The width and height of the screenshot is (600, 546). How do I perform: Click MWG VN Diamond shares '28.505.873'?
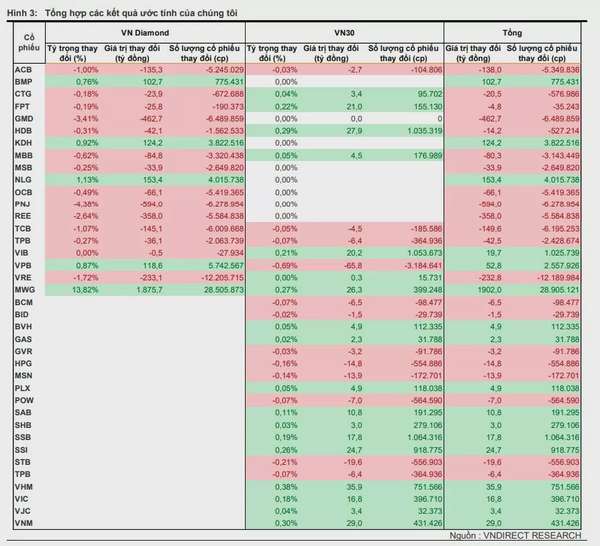[x=223, y=290]
